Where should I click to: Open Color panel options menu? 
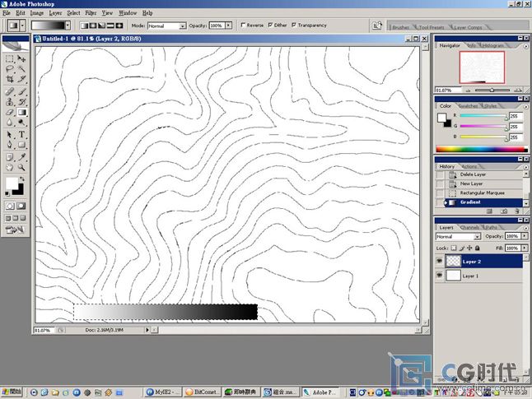526,106
